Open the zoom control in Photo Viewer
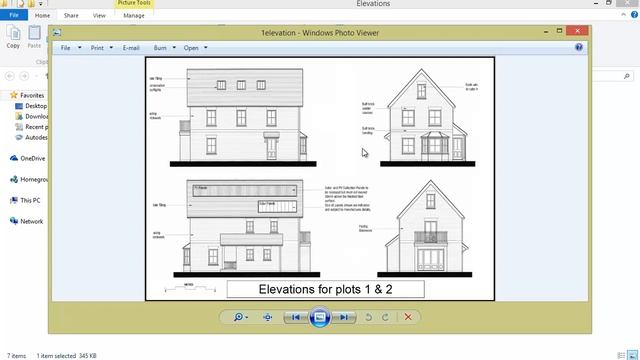Image resolution: width=640 pixels, height=360 pixels. coord(240,317)
